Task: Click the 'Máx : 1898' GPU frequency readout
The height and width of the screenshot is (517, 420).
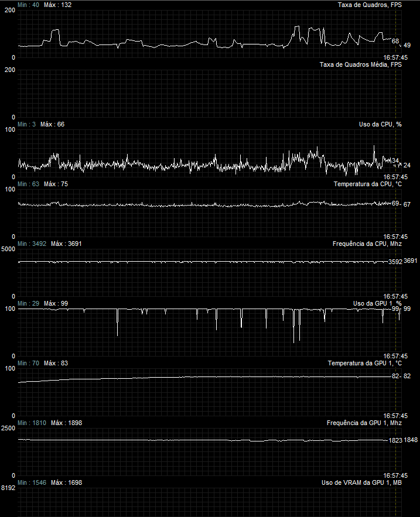Action: point(66,423)
